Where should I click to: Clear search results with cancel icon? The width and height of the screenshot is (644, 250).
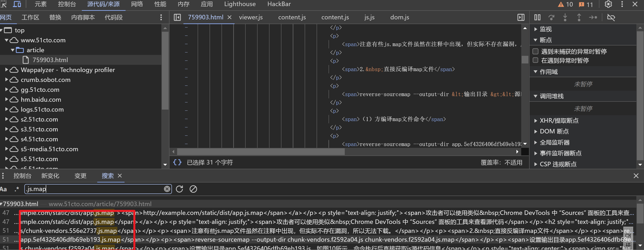pyautogui.click(x=193, y=189)
